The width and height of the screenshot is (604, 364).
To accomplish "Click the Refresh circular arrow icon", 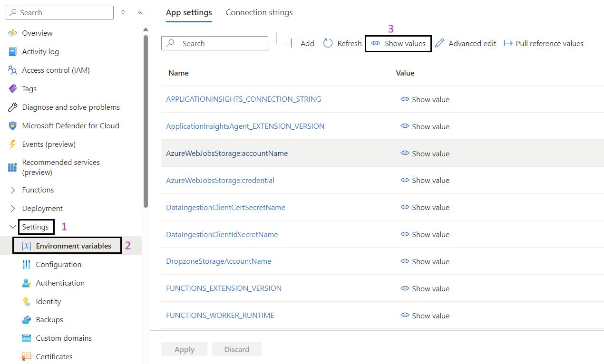I will [x=328, y=43].
